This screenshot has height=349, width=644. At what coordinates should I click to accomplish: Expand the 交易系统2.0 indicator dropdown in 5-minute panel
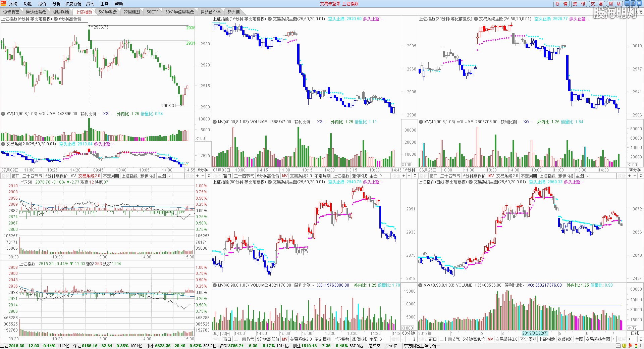pos(3,144)
